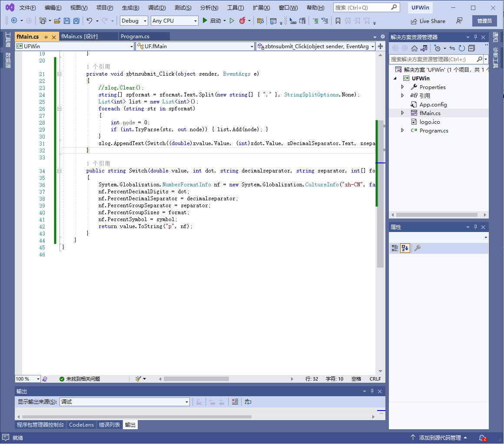The image size is (504, 444).
Task: Open the 调试(D) menu
Action: coord(156,8)
